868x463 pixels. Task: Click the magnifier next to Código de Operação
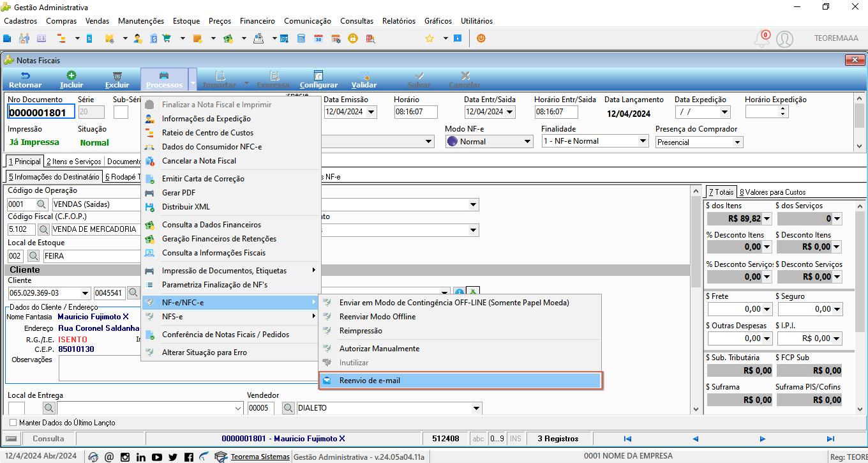coord(41,204)
